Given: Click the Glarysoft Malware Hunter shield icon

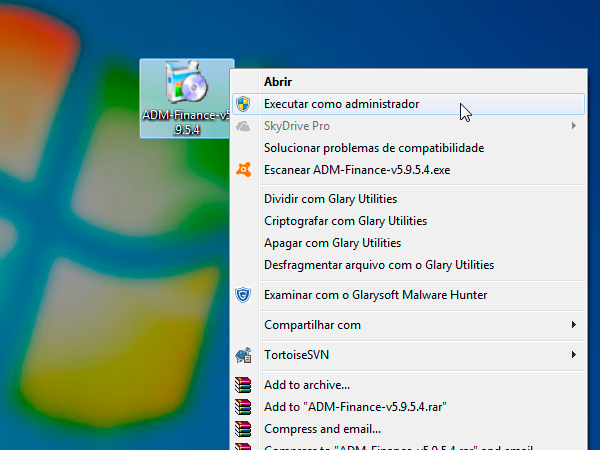Looking at the screenshot, I should [243, 295].
